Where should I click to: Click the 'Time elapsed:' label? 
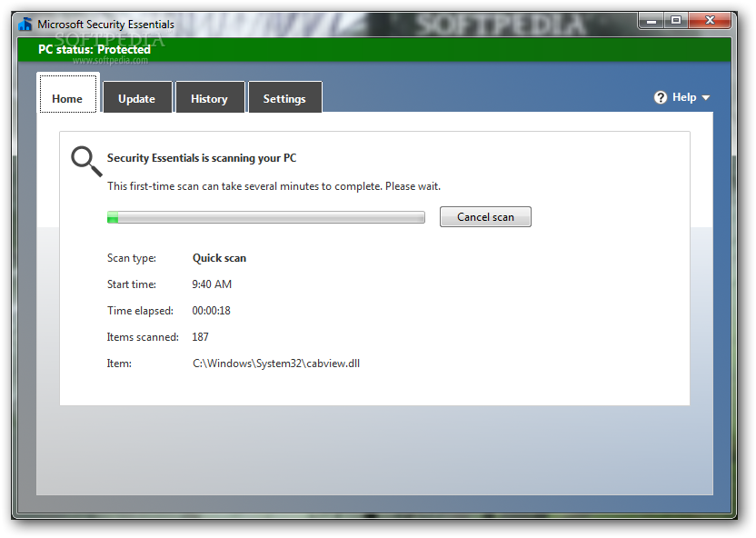140,311
